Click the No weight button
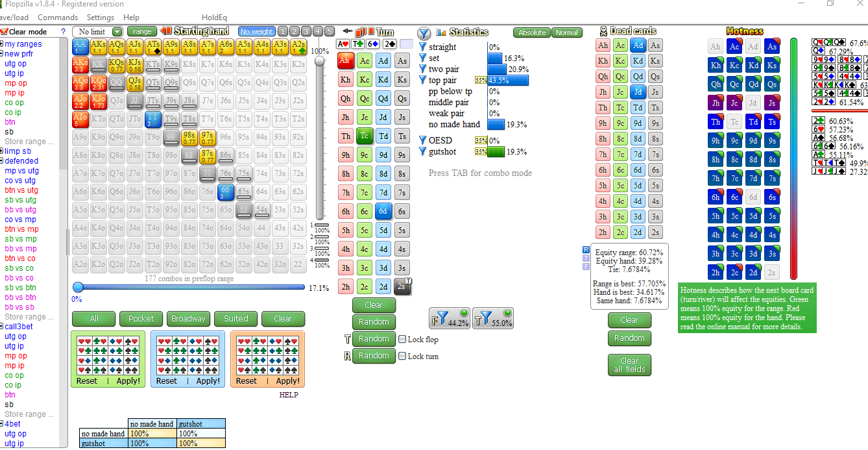This screenshot has width=868, height=450. (256, 31)
